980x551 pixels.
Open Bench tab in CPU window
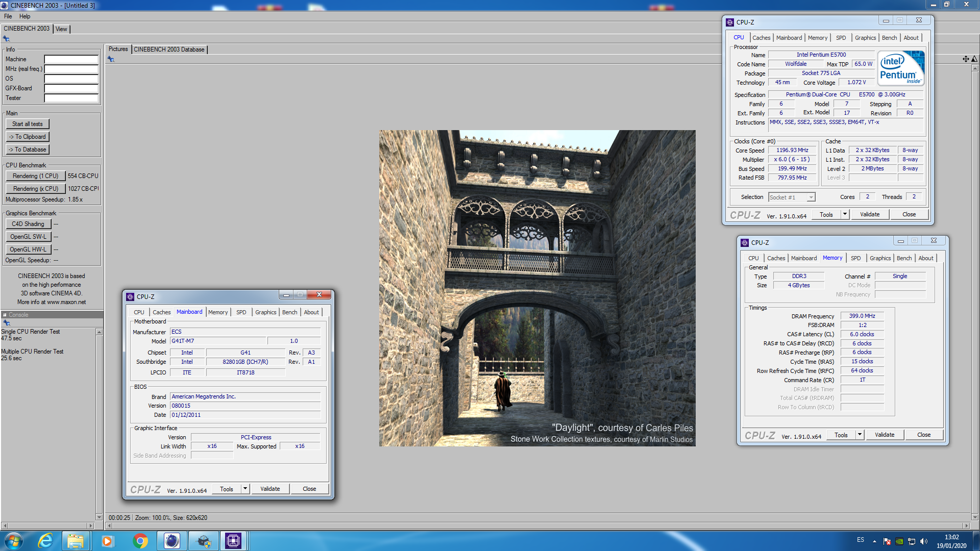click(889, 38)
